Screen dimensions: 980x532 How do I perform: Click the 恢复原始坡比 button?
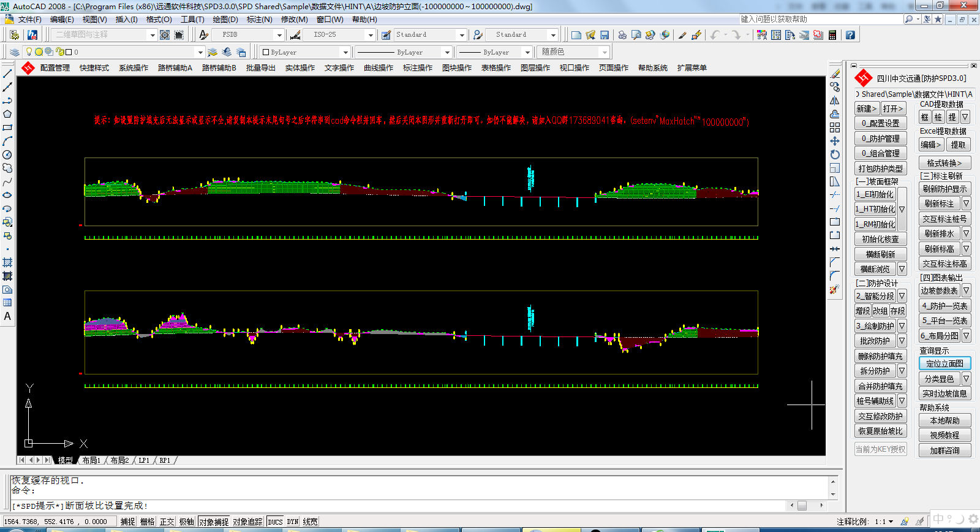(881, 431)
